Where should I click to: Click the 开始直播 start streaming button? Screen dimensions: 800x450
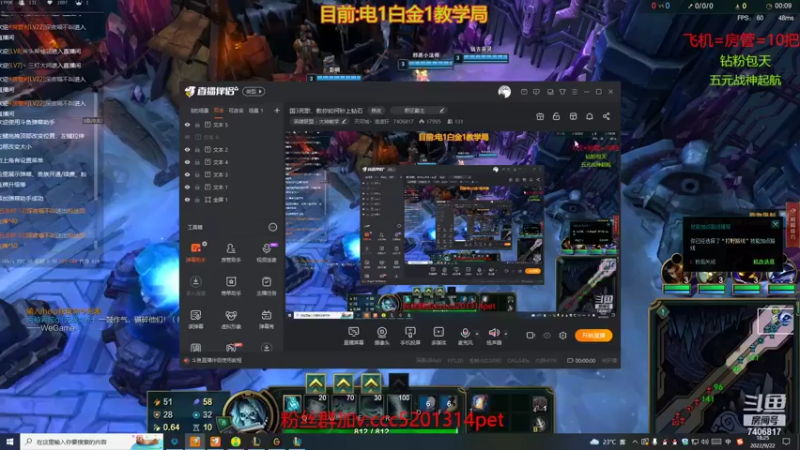pos(593,335)
